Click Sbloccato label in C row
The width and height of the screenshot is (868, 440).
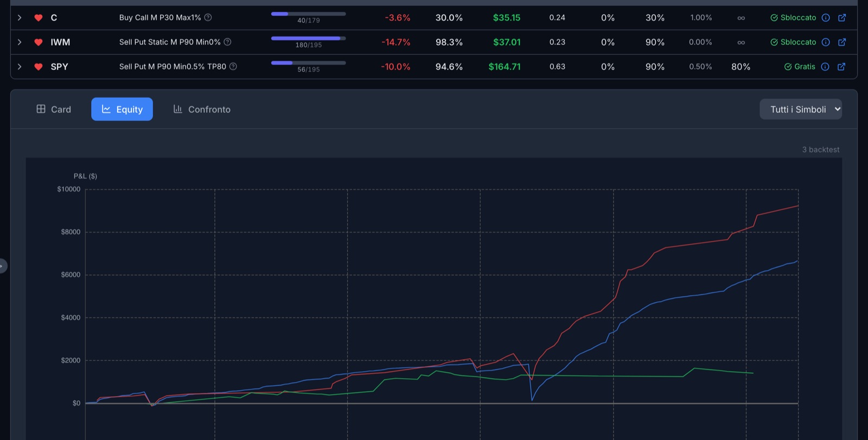click(x=798, y=17)
